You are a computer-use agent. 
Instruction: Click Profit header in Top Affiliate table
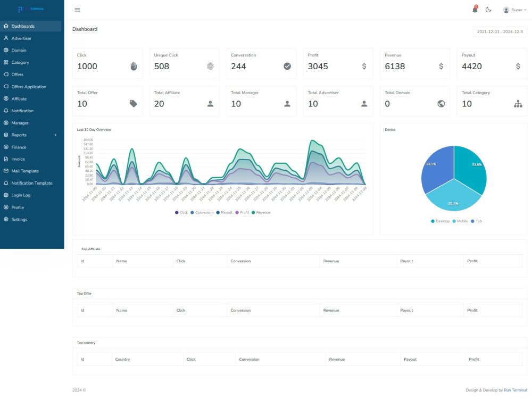pyautogui.click(x=472, y=261)
